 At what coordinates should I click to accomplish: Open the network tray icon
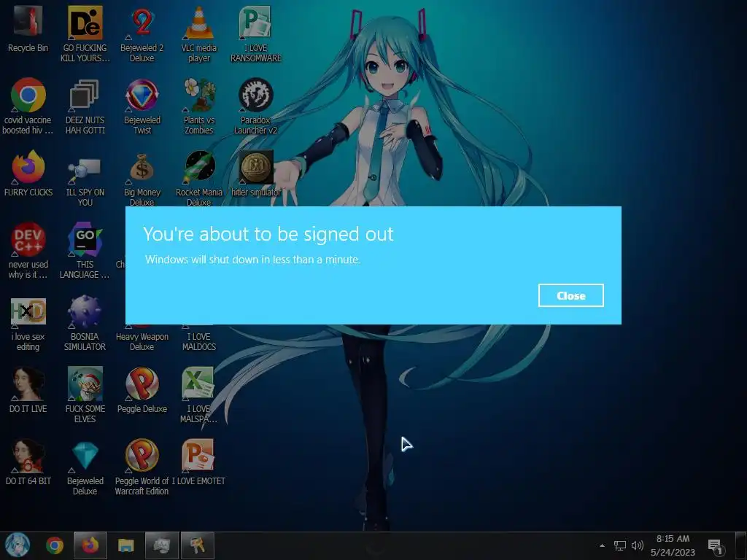(620, 545)
